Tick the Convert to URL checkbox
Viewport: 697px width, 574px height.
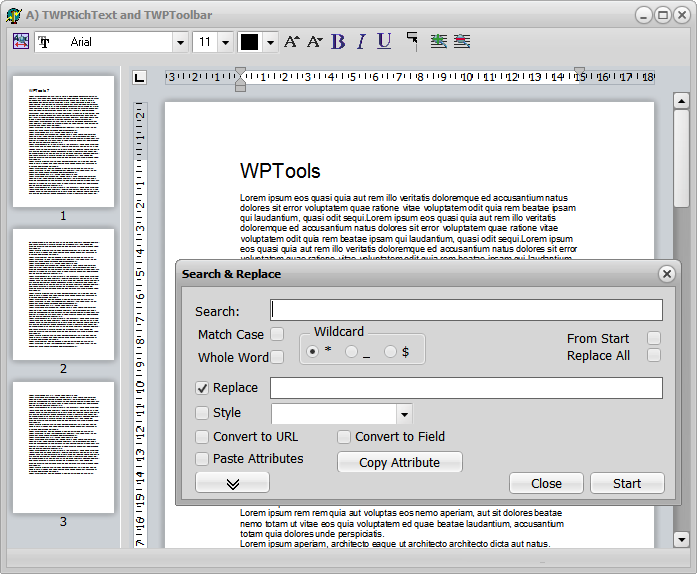(x=202, y=437)
